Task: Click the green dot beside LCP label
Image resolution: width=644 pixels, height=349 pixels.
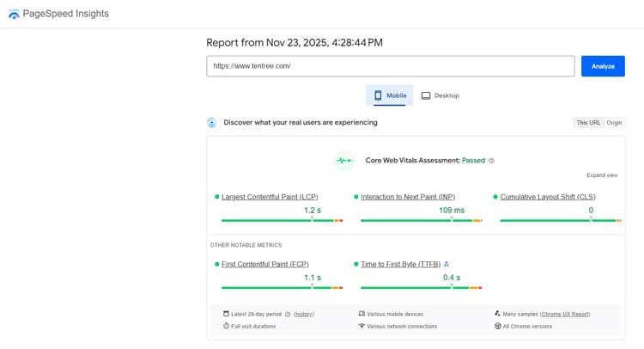Action: click(x=217, y=197)
